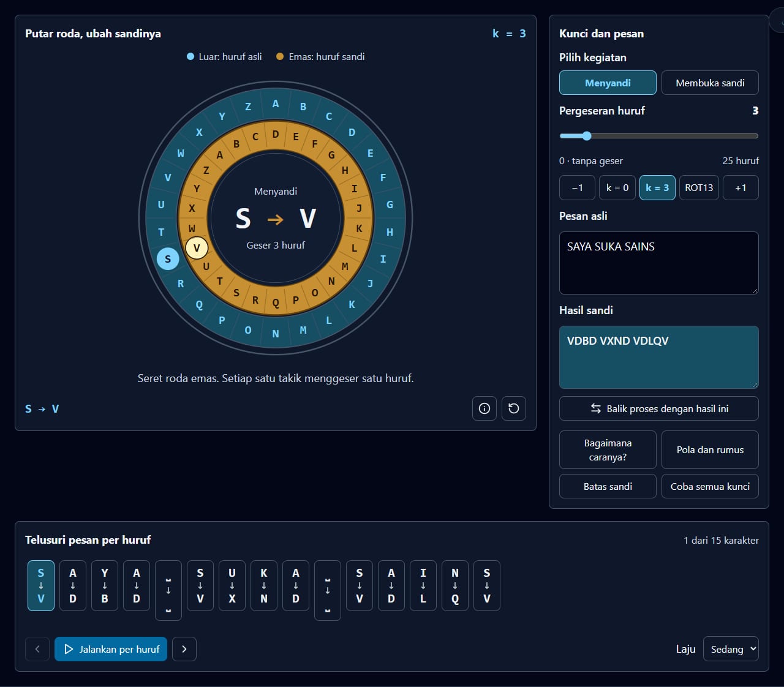Click highlighted letter S on outer wheel
The width and height of the screenshot is (784, 687).
pos(168,259)
